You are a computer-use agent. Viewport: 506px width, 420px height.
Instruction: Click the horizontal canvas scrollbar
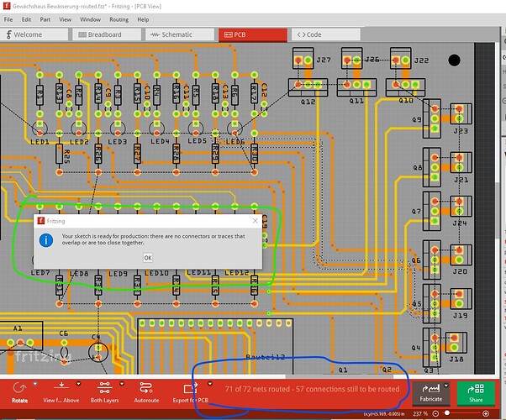point(339,376)
